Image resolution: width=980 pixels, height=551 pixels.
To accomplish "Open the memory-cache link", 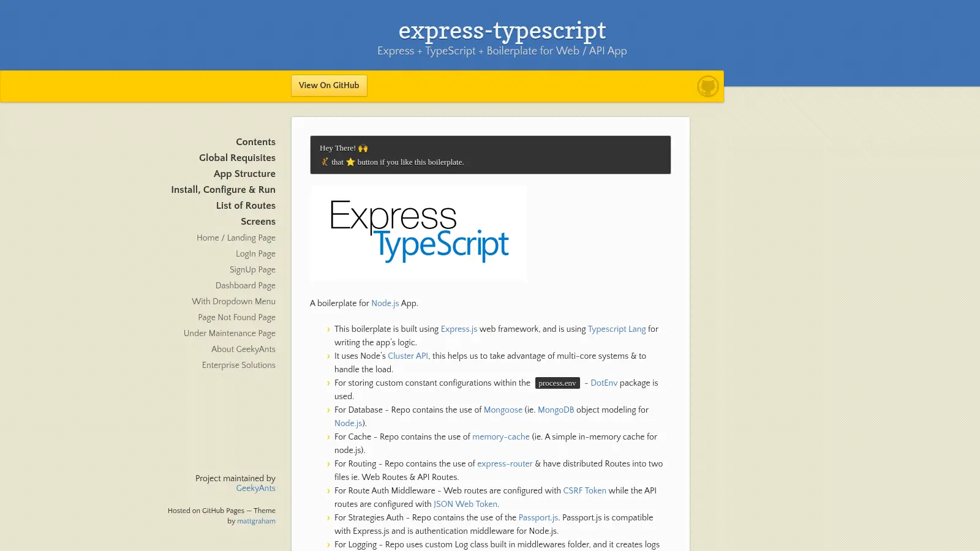I will click(x=501, y=437).
